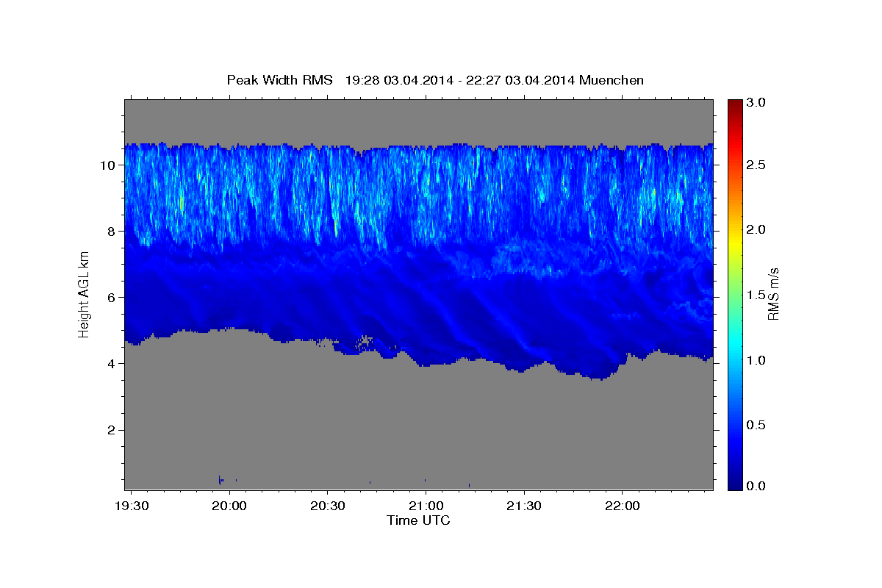Click the 0.5 colorbar value
The height and width of the screenshot is (588, 882).
(x=756, y=425)
